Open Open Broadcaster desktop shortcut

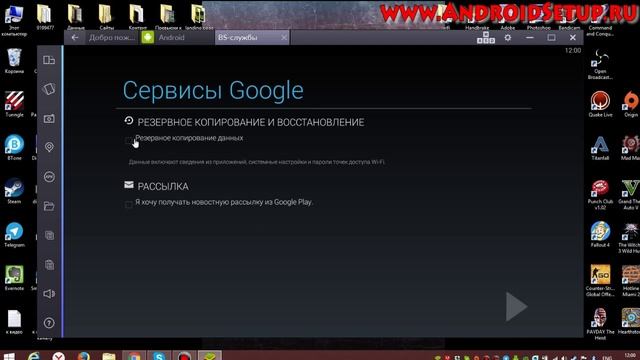tap(600, 64)
